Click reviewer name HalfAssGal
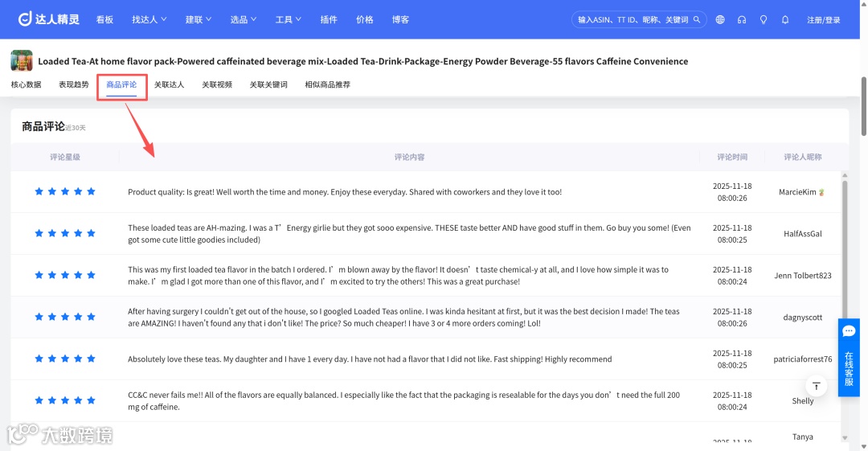This screenshot has width=868, height=451. coord(803,234)
